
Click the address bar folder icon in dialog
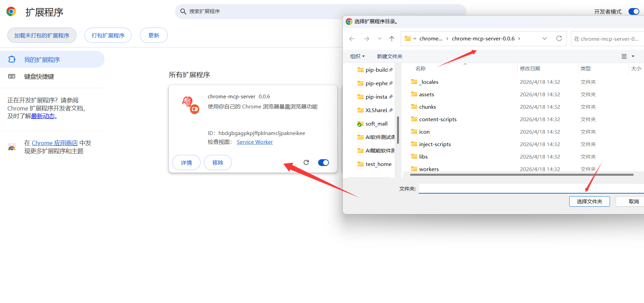[408, 38]
